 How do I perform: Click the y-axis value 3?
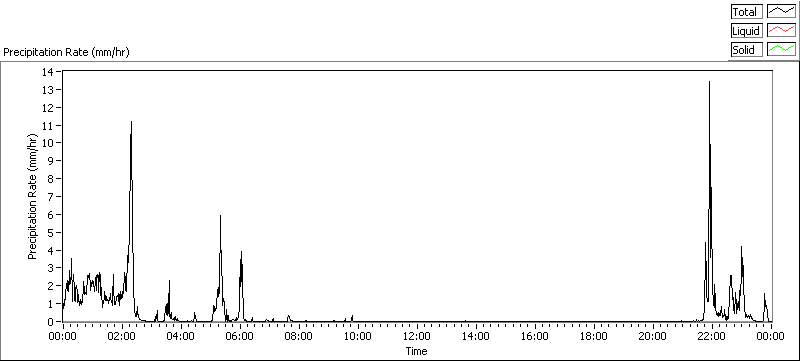[x=52, y=268]
